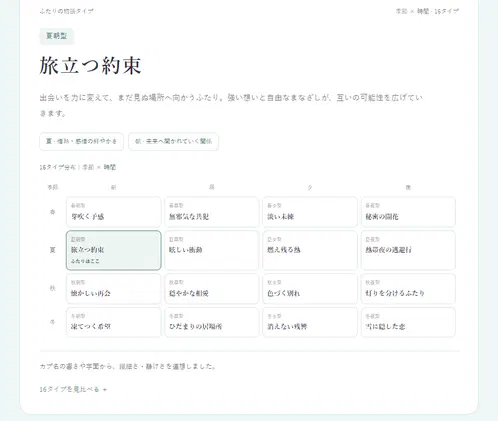Choose the 眩しい衝動 type card
The image size is (498, 421).
(x=212, y=250)
